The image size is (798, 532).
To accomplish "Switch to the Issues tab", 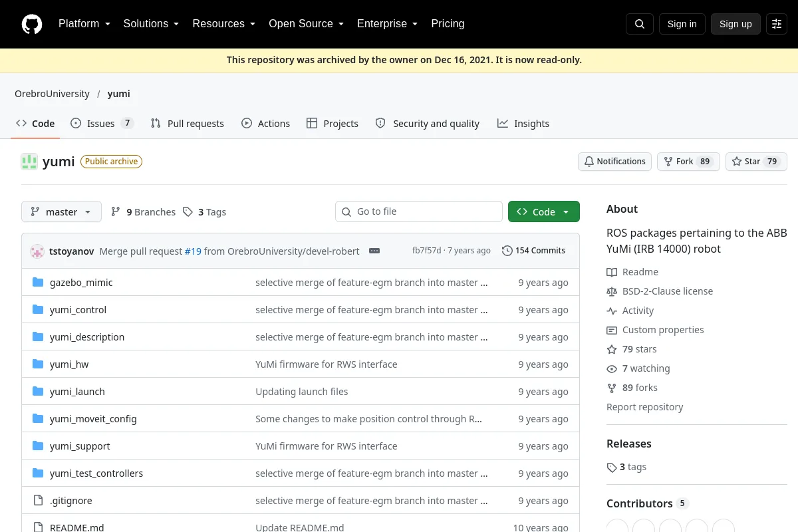I will click(x=102, y=124).
